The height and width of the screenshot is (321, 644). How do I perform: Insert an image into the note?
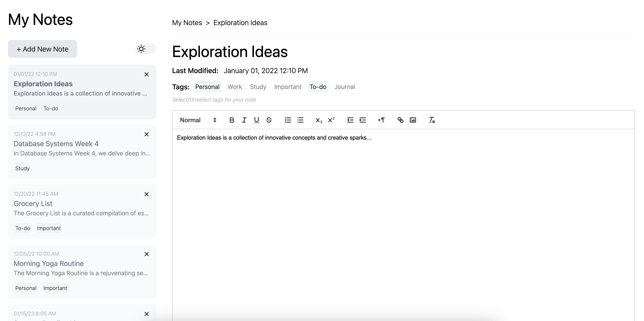[x=412, y=120]
